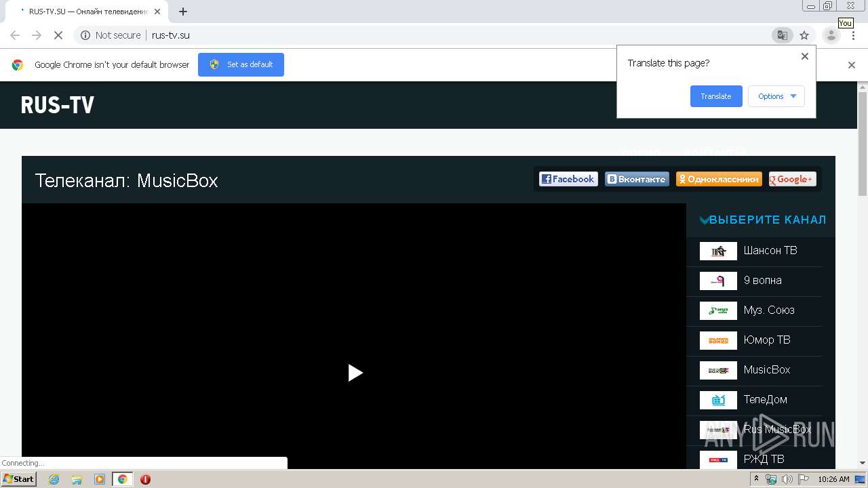The width and height of the screenshot is (868, 488).
Task: Open the Opera taskbar icon
Action: (145, 479)
